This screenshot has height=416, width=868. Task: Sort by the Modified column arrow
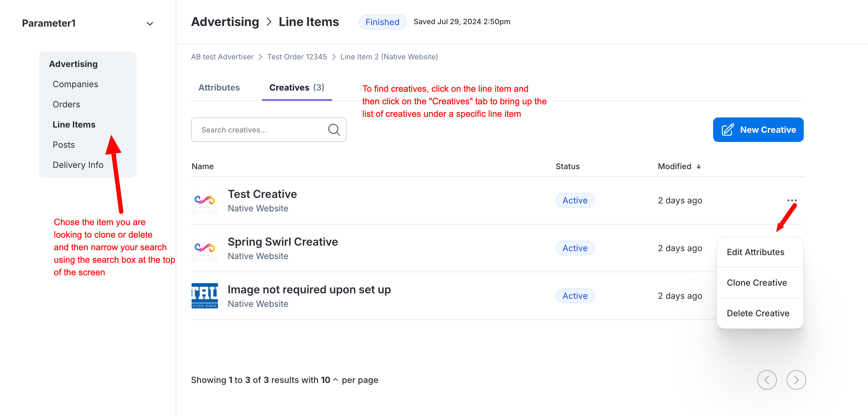[x=699, y=166]
